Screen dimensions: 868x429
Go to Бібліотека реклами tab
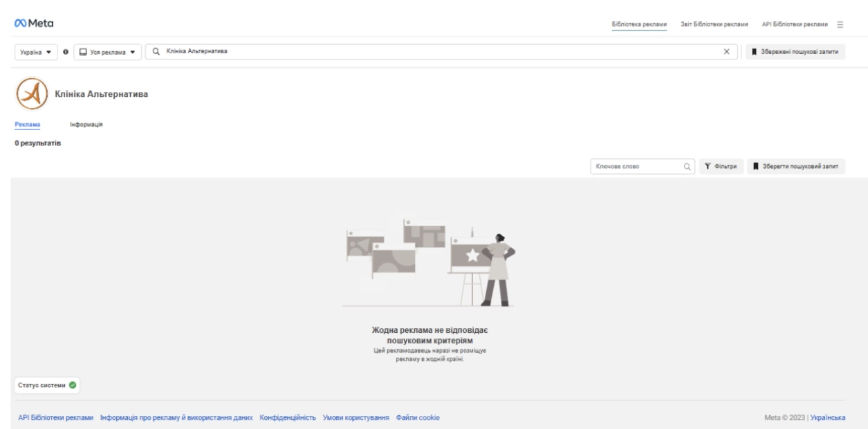point(640,25)
